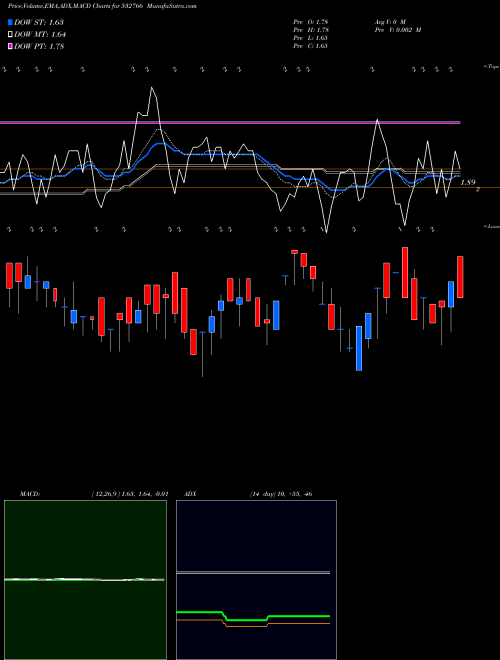Click the magenta DOW PT horizontal line

pyautogui.click(x=230, y=122)
